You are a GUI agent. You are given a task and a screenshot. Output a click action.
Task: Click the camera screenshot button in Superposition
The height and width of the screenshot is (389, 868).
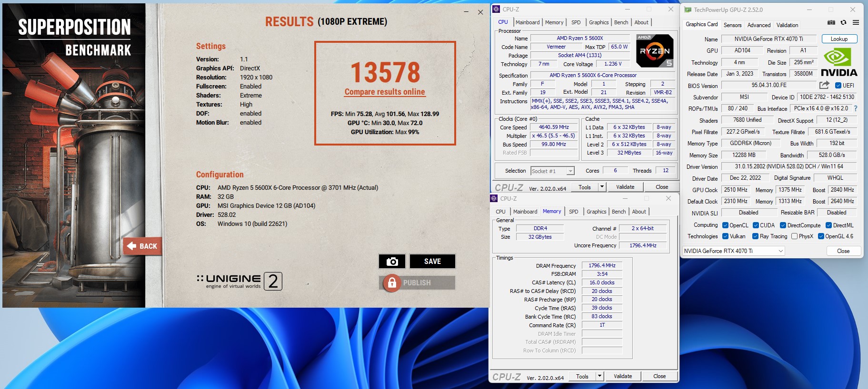pos(392,261)
